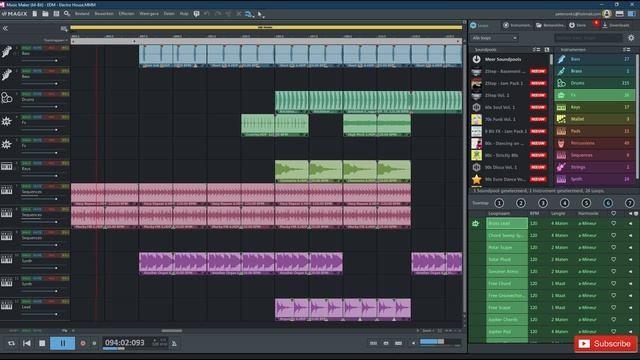Click the Lead track keyboard icon
The width and height of the screenshot is (640, 360).
click(x=7, y=305)
